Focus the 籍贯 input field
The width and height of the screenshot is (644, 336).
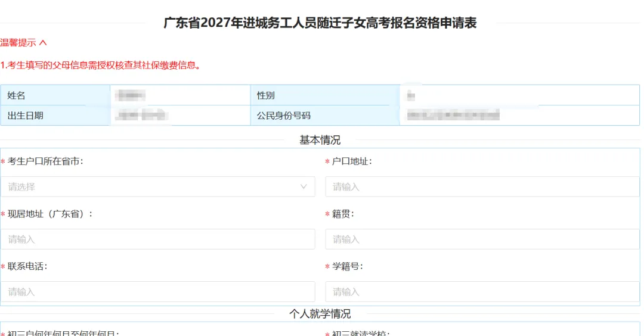482,239
